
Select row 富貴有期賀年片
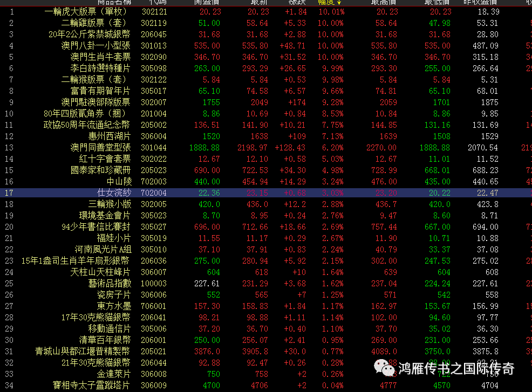tap(266, 91)
